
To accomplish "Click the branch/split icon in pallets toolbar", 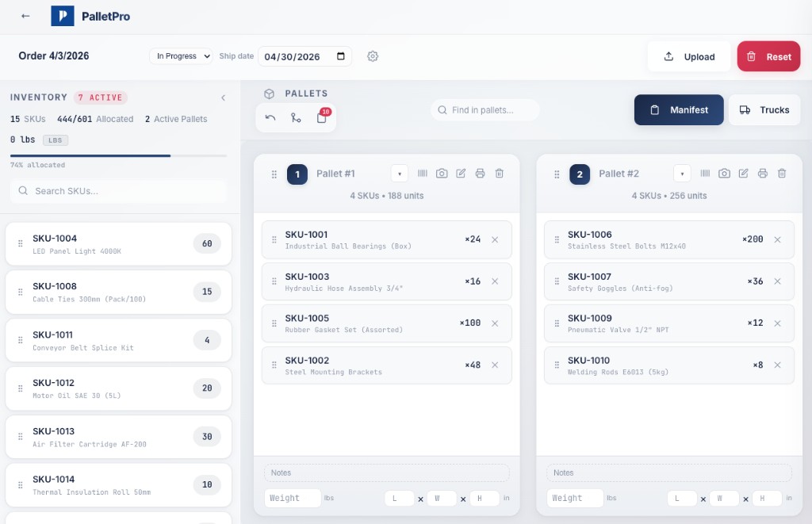I will click(x=296, y=118).
